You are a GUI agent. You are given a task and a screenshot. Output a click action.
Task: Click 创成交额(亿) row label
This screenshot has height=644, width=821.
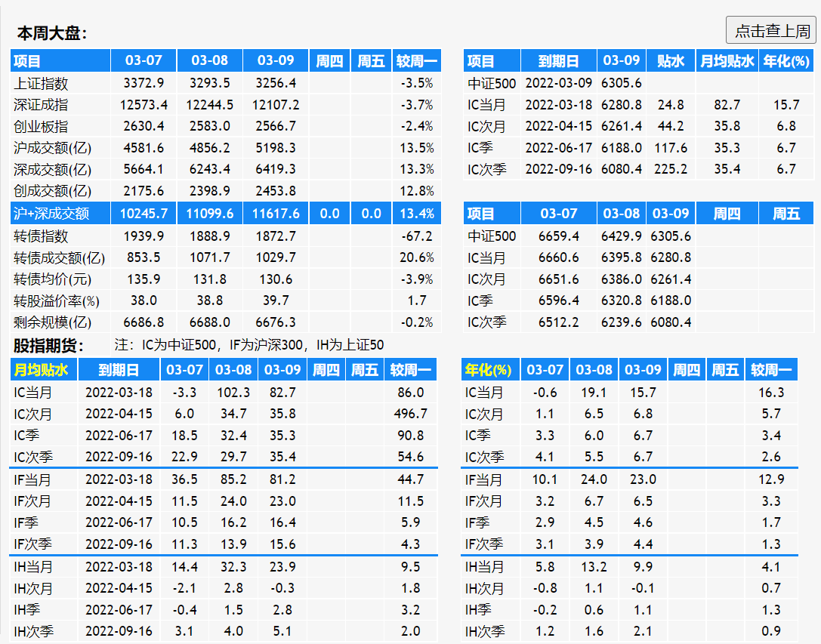52,191
